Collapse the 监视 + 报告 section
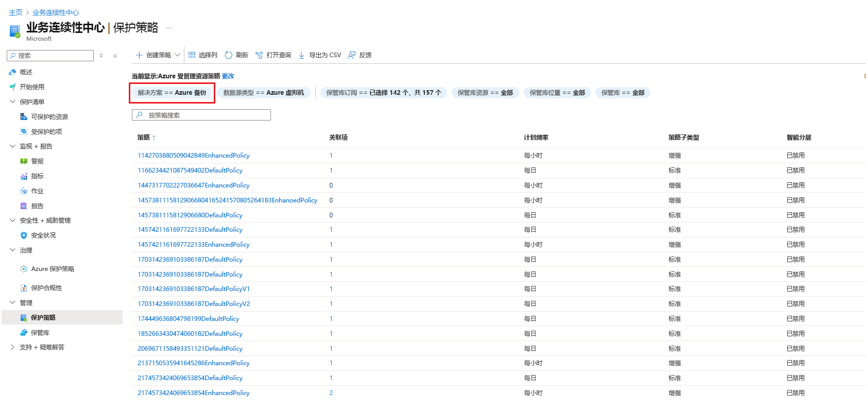Screen dimensions: 868x409 [x=12, y=146]
